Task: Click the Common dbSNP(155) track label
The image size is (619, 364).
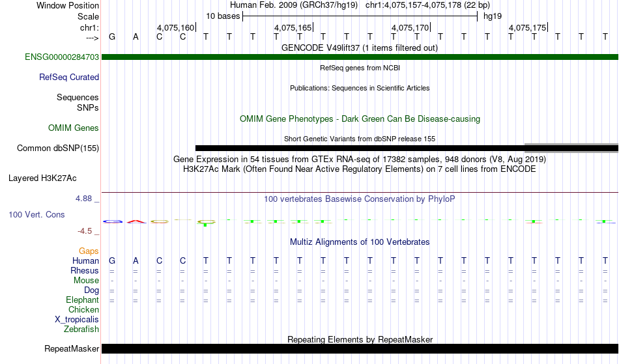Action: (58, 148)
